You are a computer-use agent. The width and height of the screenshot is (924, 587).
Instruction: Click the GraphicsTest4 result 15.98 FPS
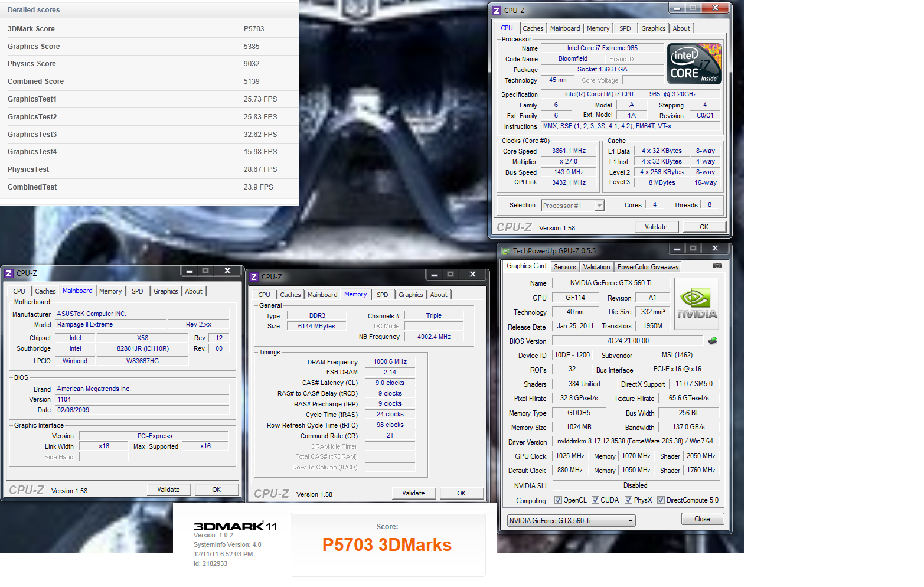point(260,152)
